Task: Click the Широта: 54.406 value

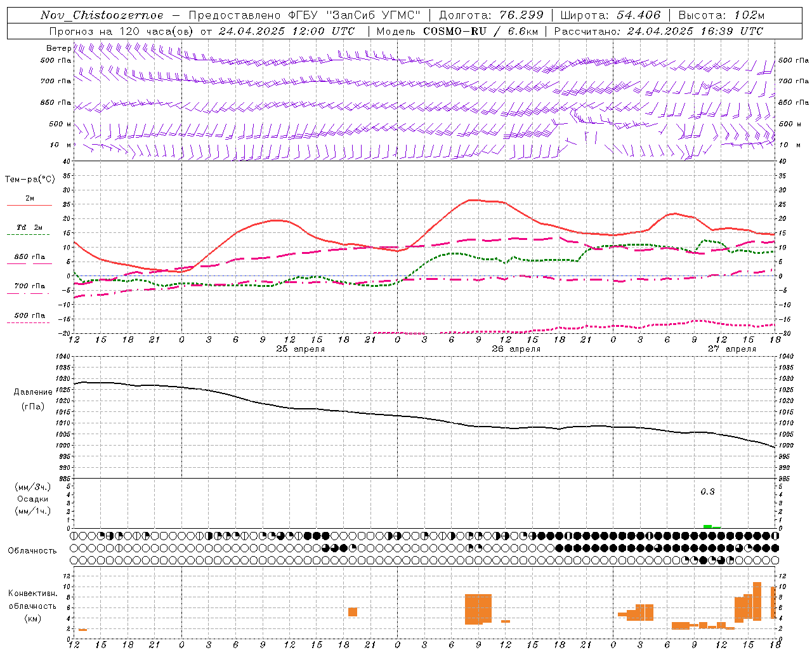Action: point(610,15)
